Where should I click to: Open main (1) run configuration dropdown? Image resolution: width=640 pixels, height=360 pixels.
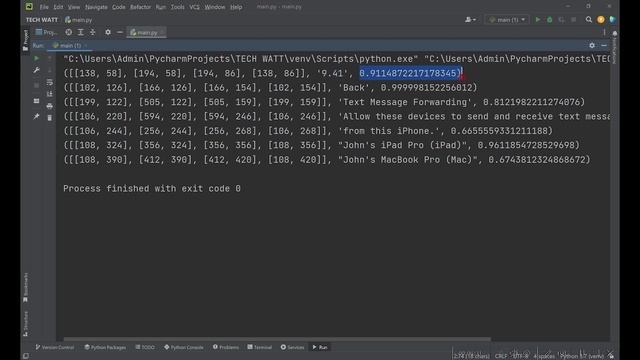click(507, 20)
